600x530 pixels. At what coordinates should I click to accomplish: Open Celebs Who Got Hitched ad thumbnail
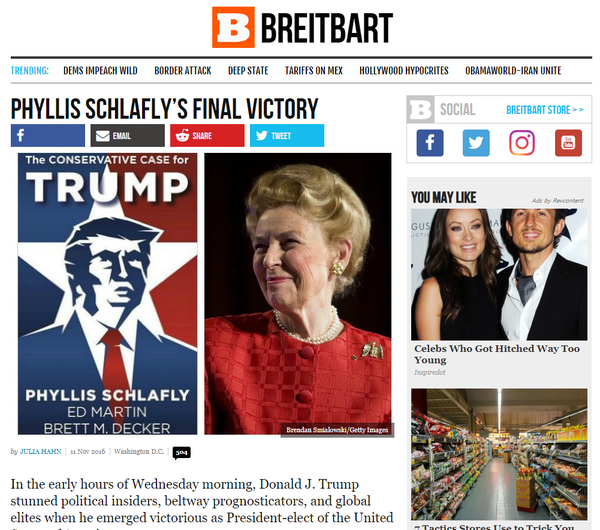point(499,274)
